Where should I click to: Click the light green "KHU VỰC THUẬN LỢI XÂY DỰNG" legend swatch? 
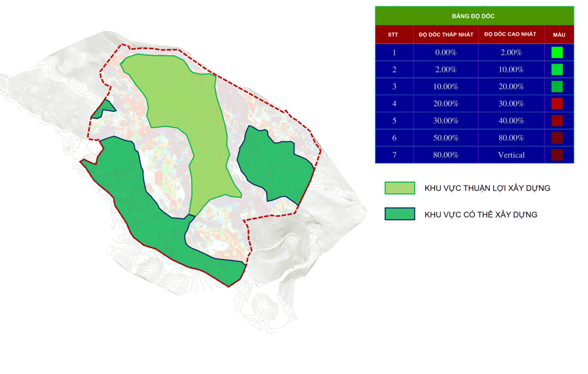coord(400,188)
